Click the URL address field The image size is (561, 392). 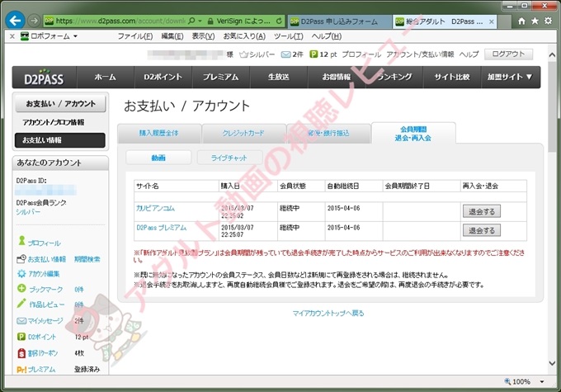120,21
